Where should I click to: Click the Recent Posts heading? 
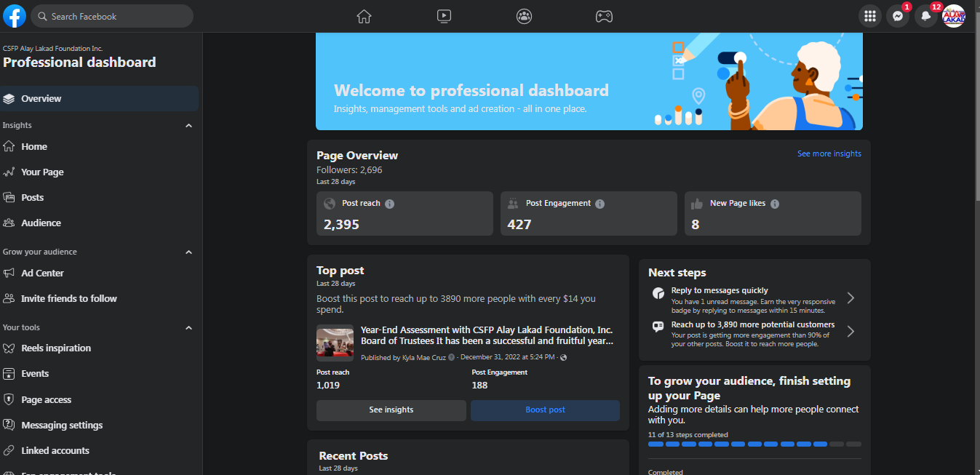tap(354, 456)
